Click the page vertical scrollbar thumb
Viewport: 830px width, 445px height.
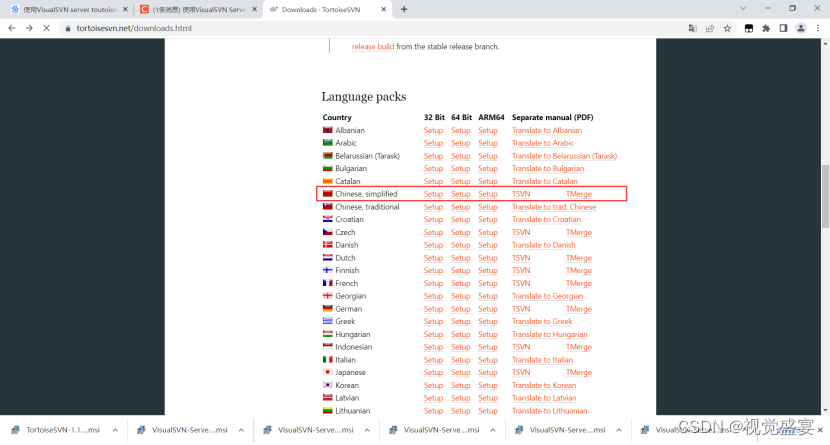click(x=825, y=196)
